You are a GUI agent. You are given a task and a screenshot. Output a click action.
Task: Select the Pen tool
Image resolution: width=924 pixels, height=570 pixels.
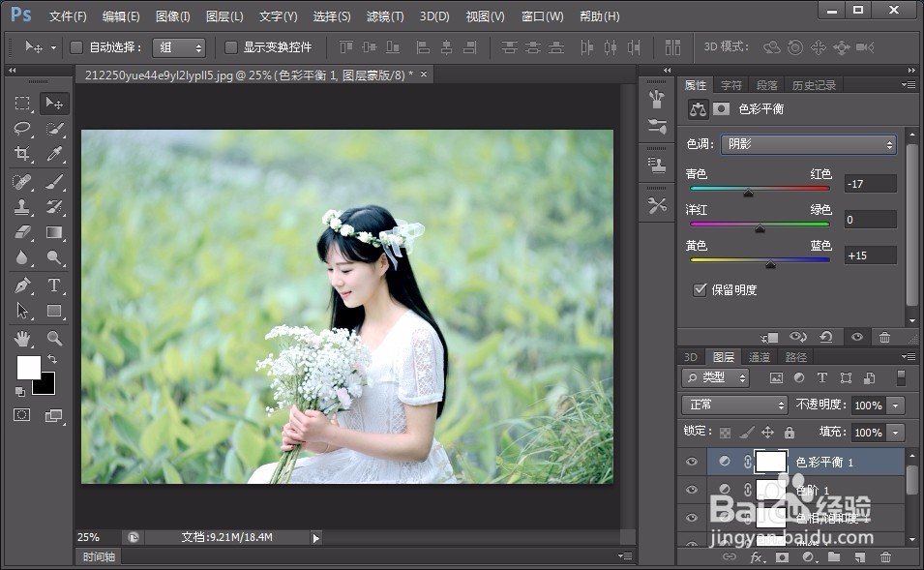point(22,285)
